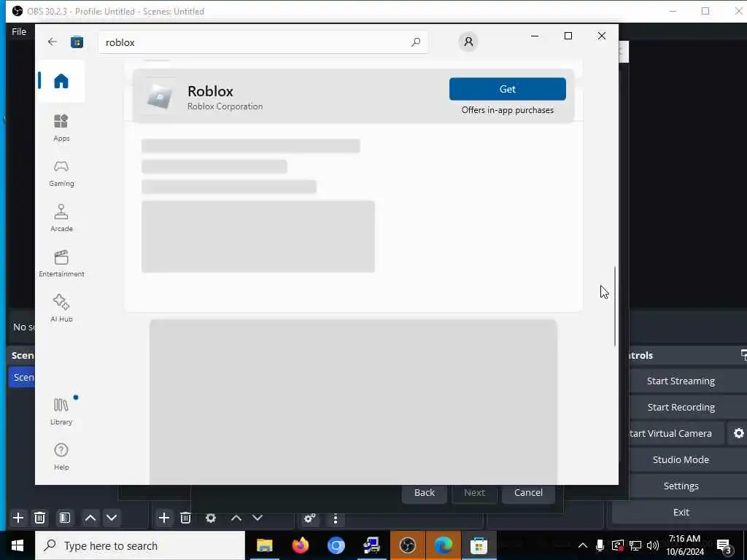Open scene filters in OBS scenes toolbar
This screenshot has width=747, height=560.
click(65, 518)
